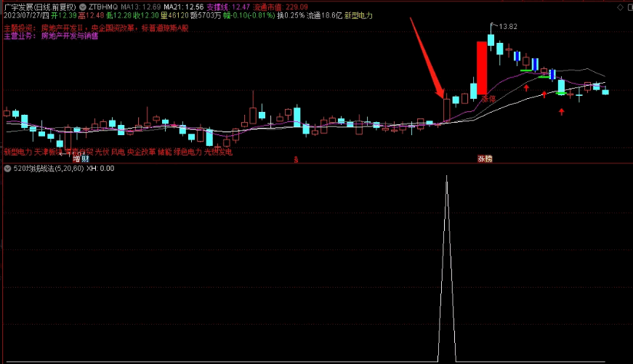Open the 新型电力 sector tag in header
The height and width of the screenshot is (364, 633).
click(358, 15)
